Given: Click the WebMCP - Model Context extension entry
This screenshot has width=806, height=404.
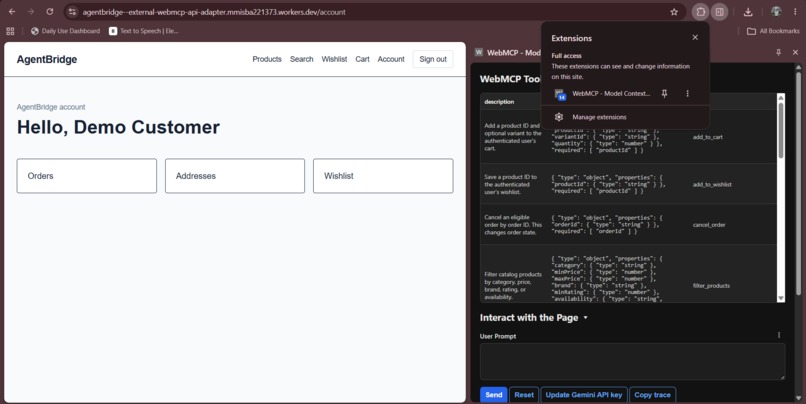Looking at the screenshot, I should [x=602, y=94].
